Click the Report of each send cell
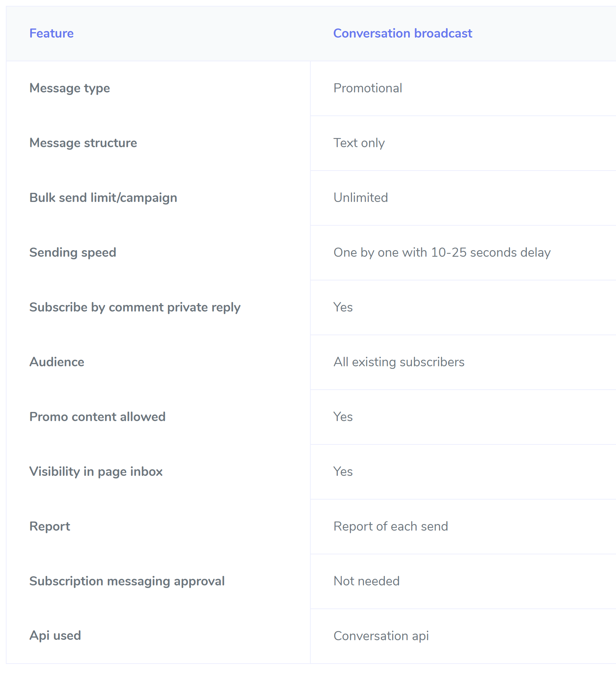Viewport: 616px width, 680px height. pos(391,526)
